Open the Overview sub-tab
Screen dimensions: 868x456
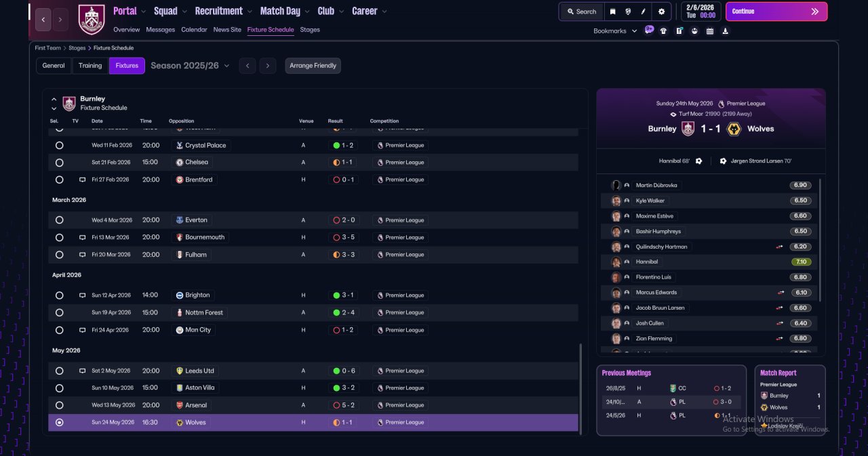click(127, 30)
